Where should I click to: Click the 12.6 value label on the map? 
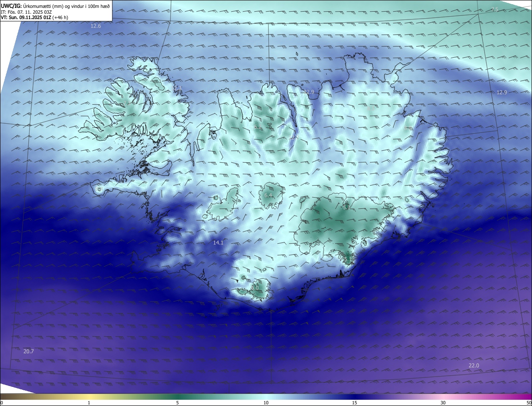pos(96,26)
